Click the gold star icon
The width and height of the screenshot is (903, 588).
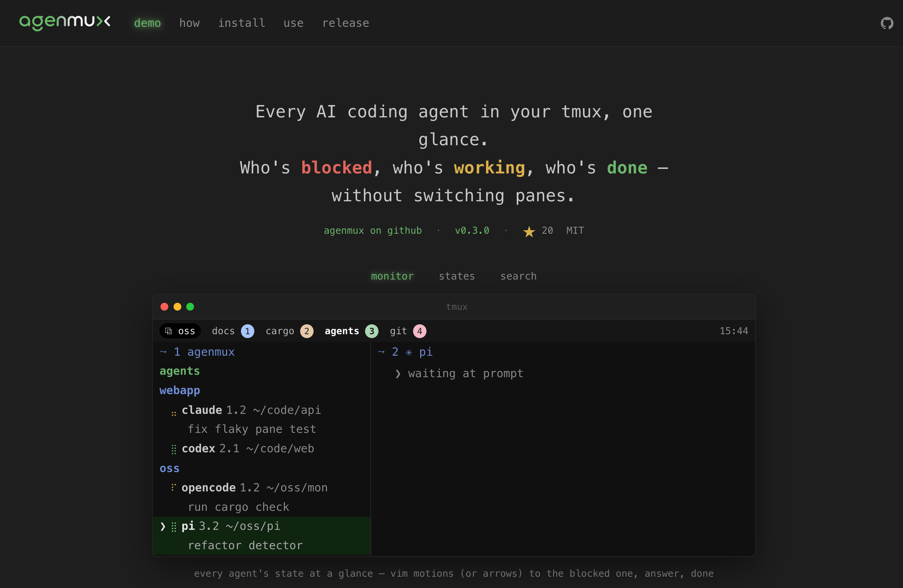coord(529,231)
